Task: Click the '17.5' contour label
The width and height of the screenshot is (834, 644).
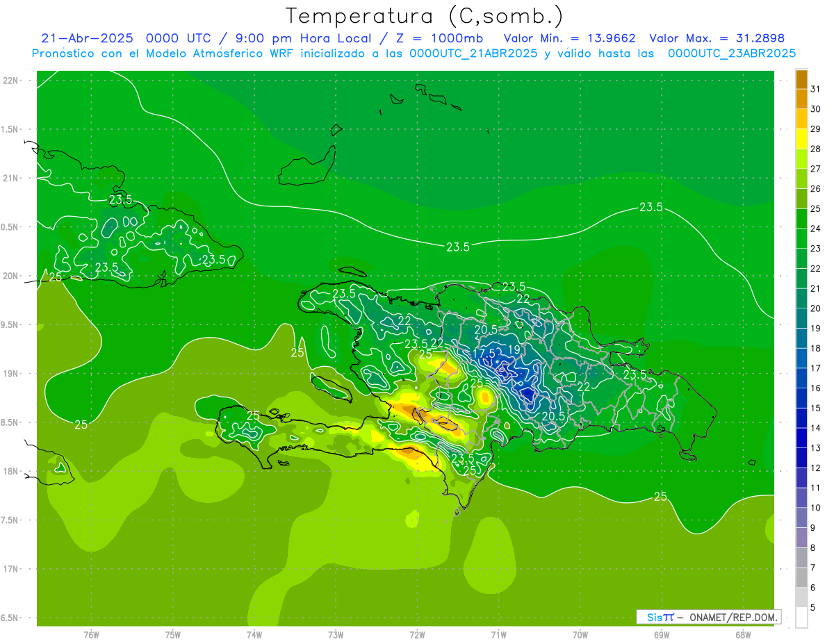Action: pos(484,354)
